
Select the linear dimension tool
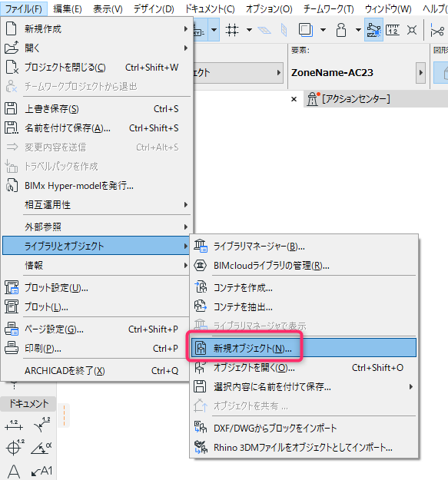(x=14, y=425)
